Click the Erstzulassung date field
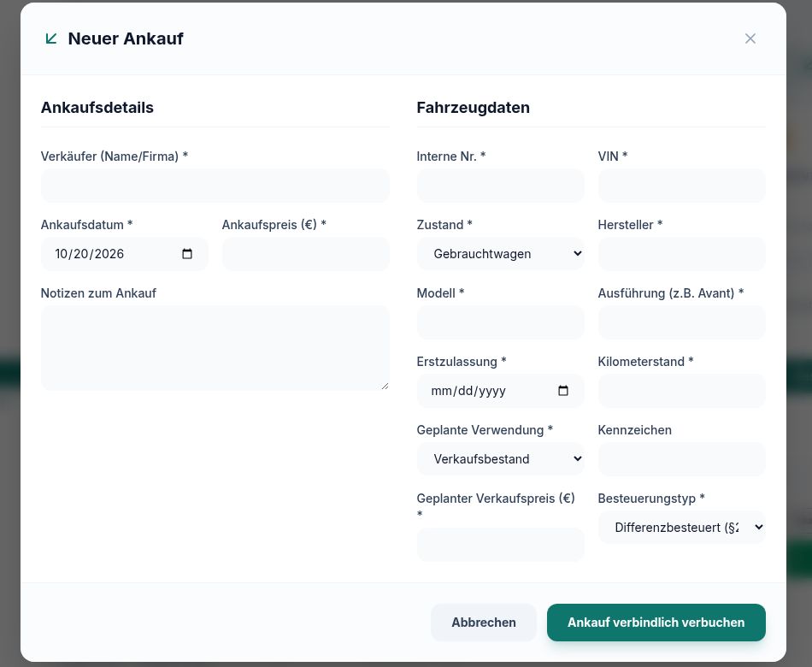812x667 pixels. click(500, 391)
